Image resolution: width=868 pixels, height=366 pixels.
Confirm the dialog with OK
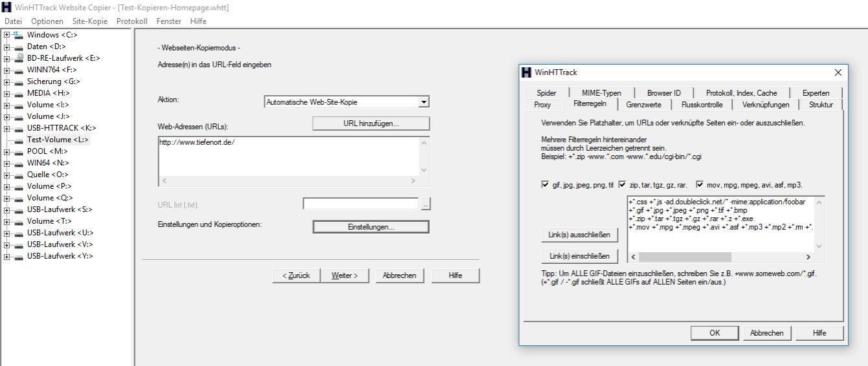click(715, 333)
